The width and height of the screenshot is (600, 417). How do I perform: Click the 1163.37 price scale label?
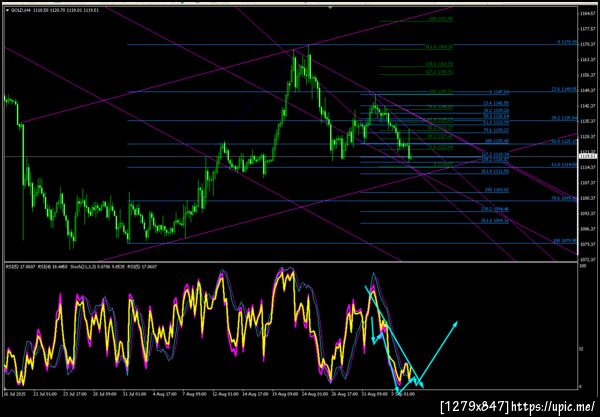pyautogui.click(x=586, y=60)
